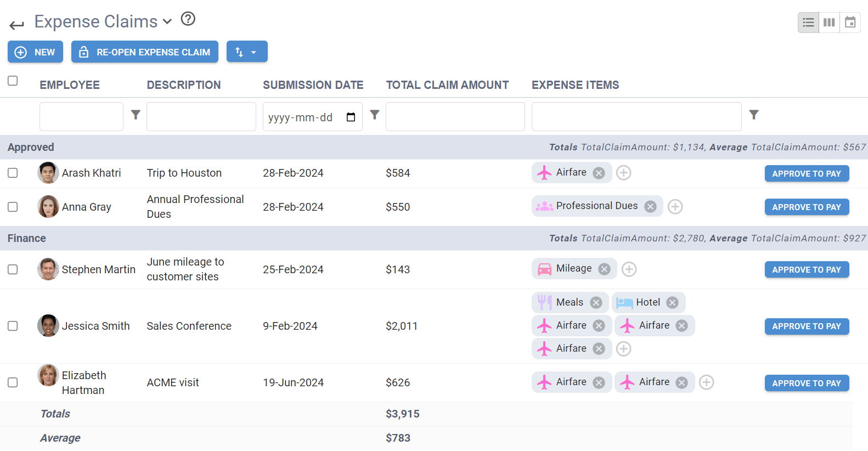Select Arash Khatri's row checkbox
868x451 pixels.
coord(13,173)
